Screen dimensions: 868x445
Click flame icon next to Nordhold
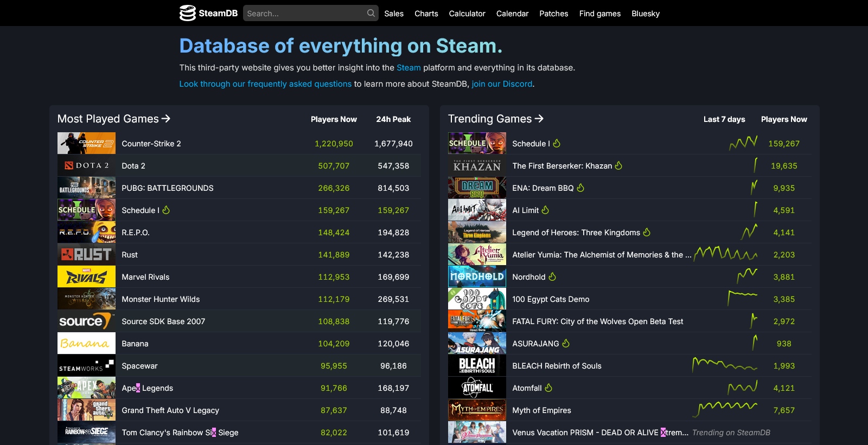(x=552, y=277)
